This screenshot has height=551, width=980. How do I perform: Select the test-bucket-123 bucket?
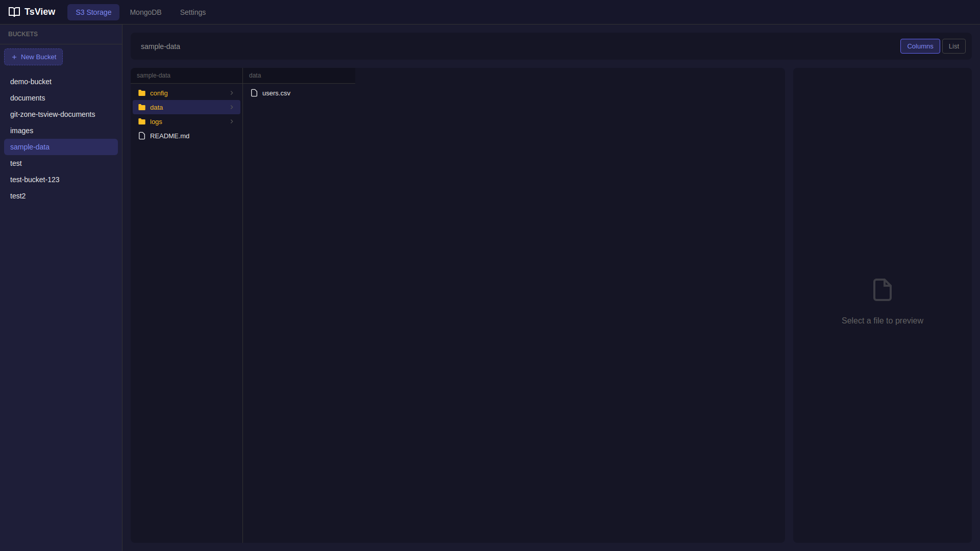click(x=35, y=180)
